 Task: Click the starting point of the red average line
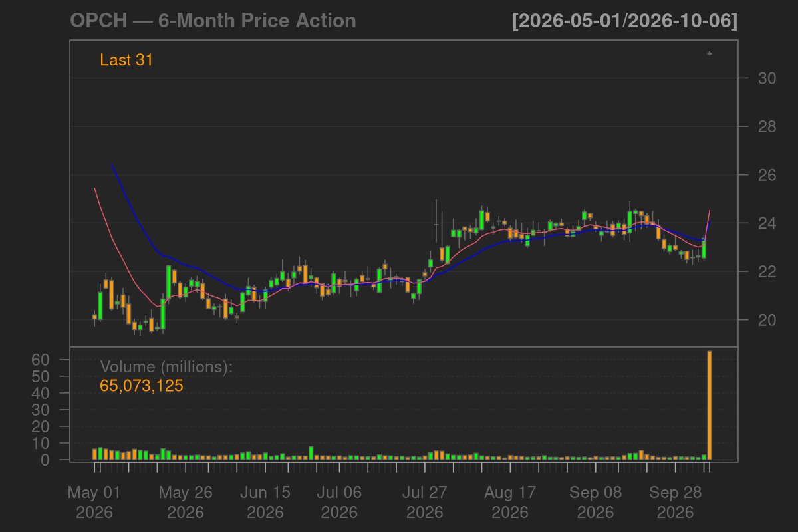94,188
